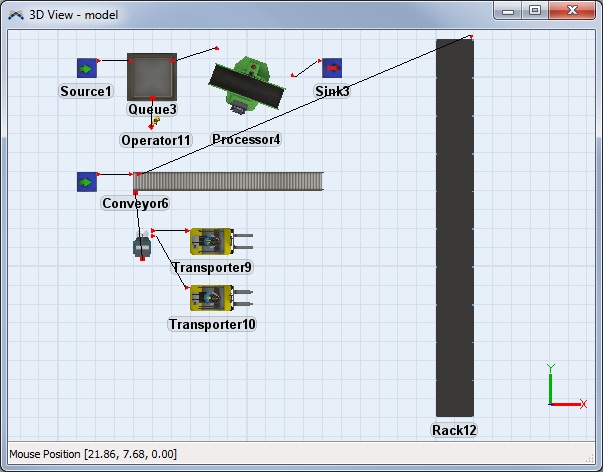This screenshot has width=603, height=472.
Task: Click the Queue3 box object
Action: 152,77
